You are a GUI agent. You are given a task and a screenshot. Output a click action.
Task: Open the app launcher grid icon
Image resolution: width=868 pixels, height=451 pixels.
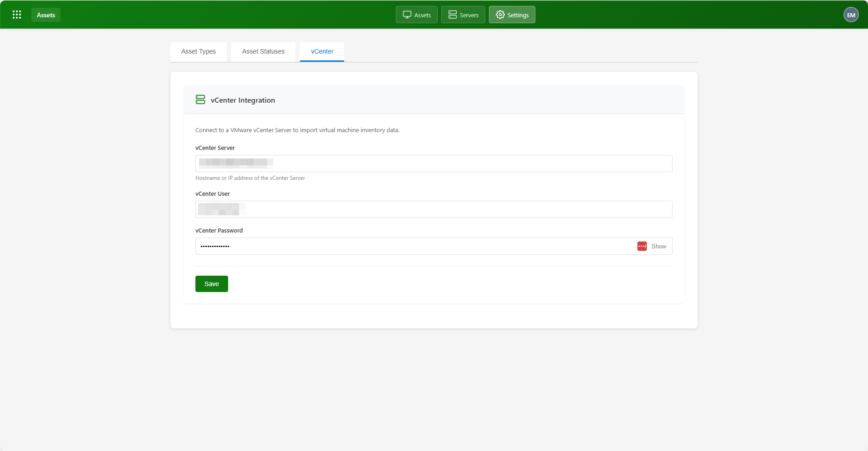point(17,15)
